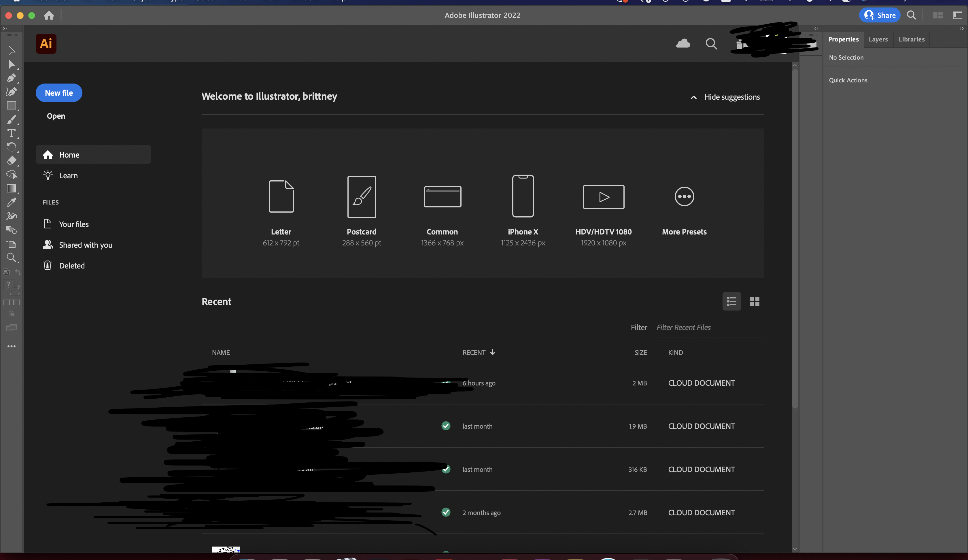The image size is (968, 560).
Task: Sort by the RECENT column arrow
Action: click(x=493, y=352)
